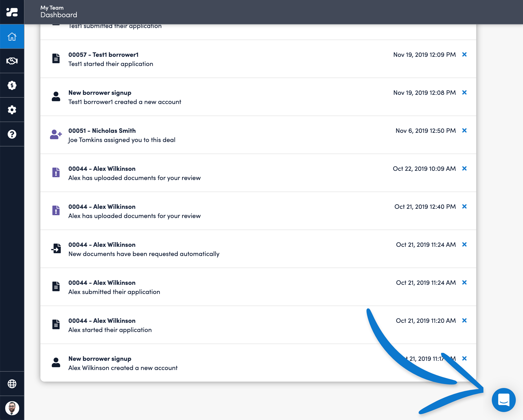
Task: Click the document request arrow icon
Action: (56, 248)
